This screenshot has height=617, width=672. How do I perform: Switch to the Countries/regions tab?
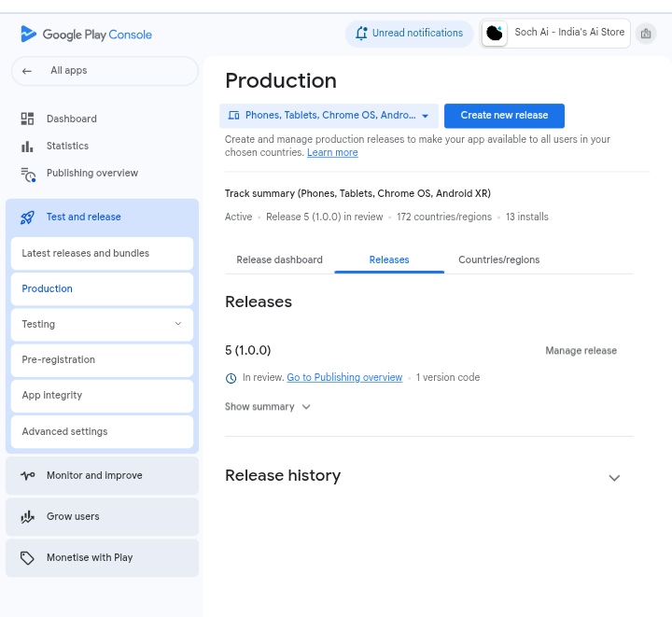[498, 259]
